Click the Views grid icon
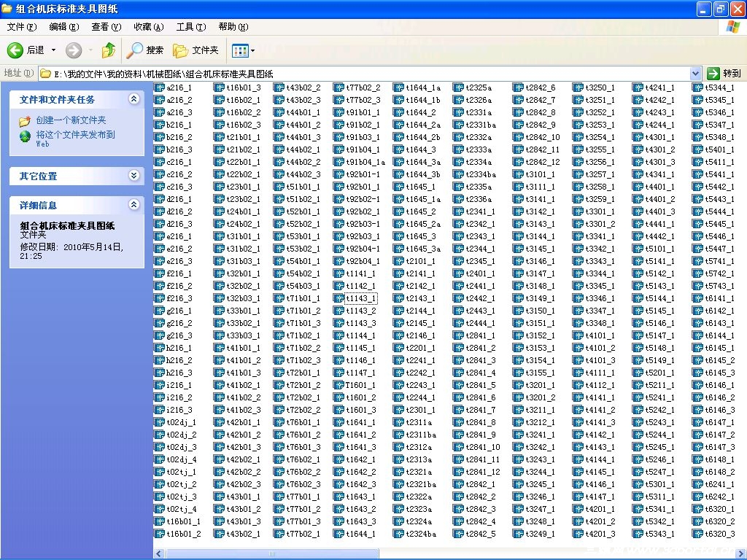 pos(240,50)
